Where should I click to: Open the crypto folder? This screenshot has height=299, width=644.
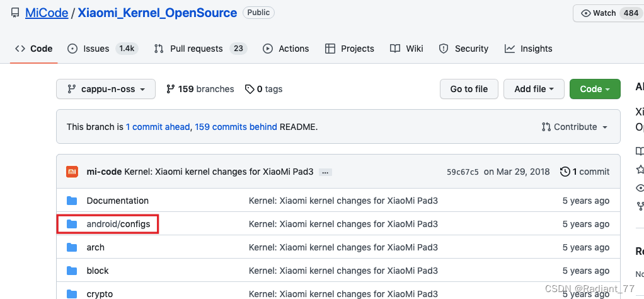pos(100,294)
